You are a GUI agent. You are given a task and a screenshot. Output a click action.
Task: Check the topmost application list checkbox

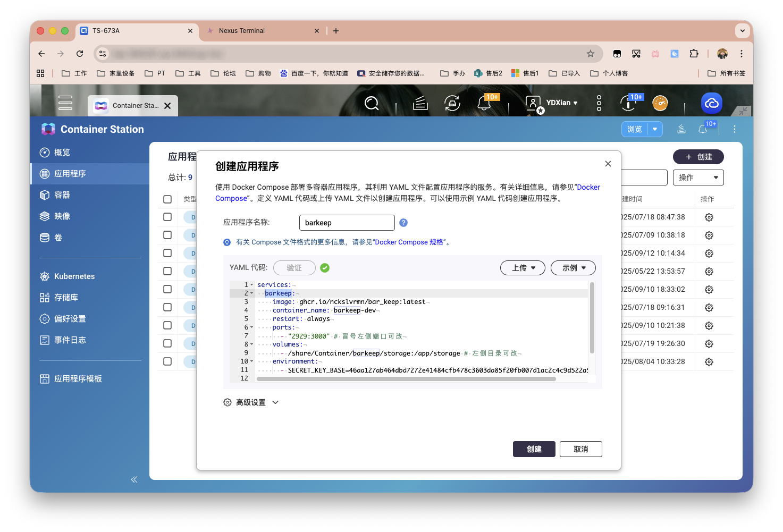click(167, 217)
